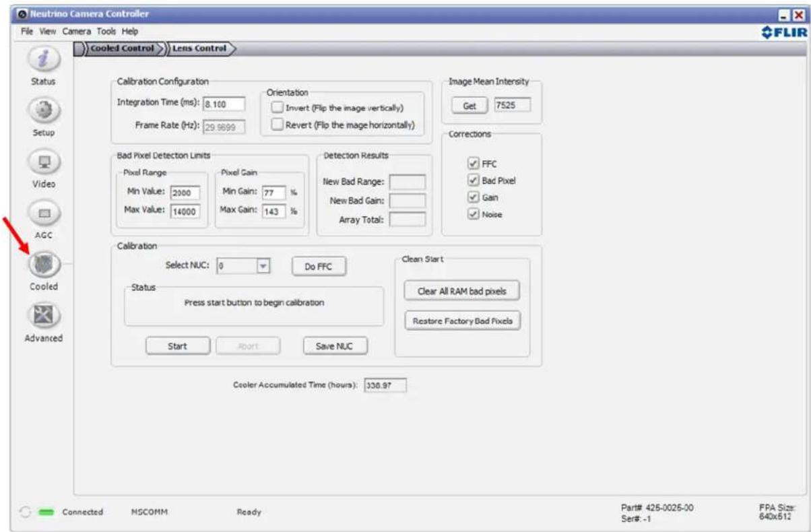The height and width of the screenshot is (532, 811).
Task: Toggle the Gain correction checkbox
Action: (472, 197)
